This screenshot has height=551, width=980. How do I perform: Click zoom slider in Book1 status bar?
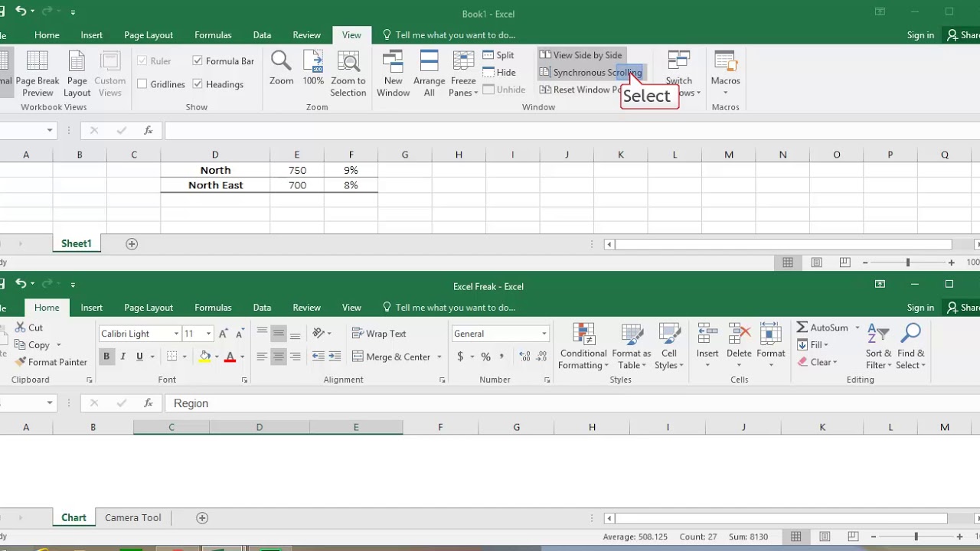[x=908, y=262]
